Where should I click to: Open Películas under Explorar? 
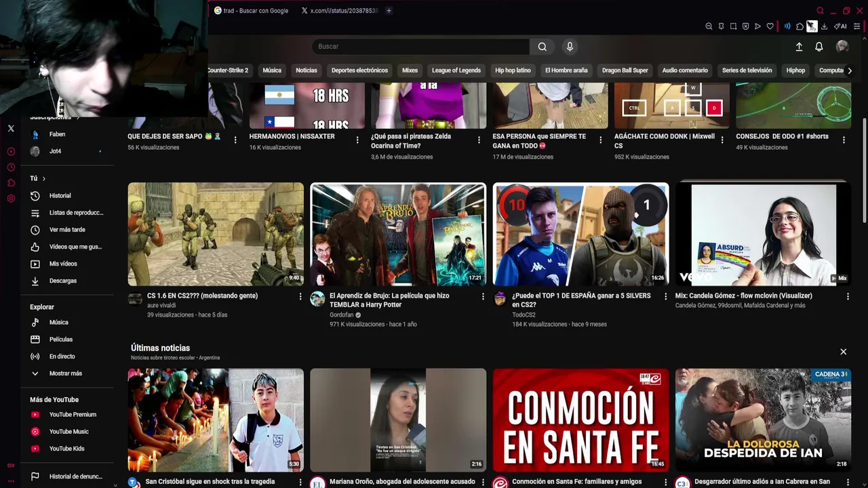68,340
